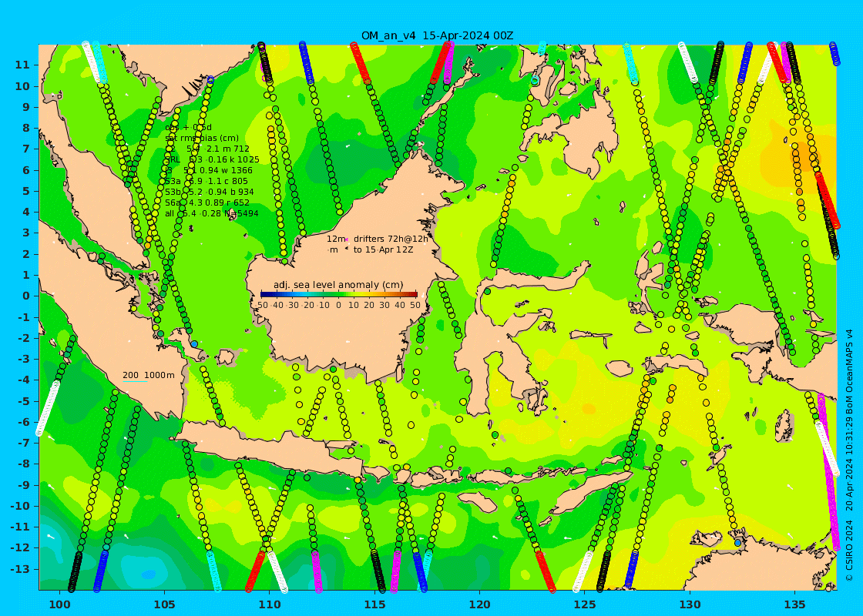
Task: Click the 0 tick on the color bar
Action: (x=338, y=305)
